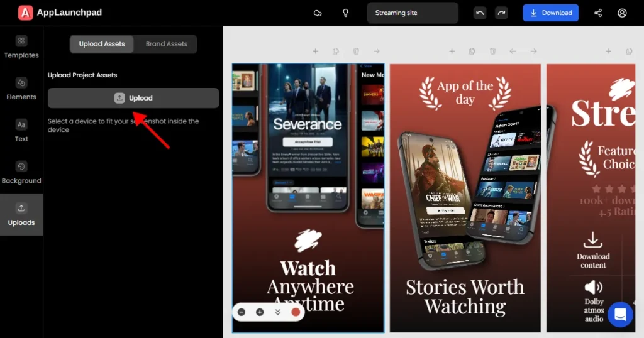Click the speaker icon above 'Dolby atmos audio'
644x338 pixels.
coord(594,287)
